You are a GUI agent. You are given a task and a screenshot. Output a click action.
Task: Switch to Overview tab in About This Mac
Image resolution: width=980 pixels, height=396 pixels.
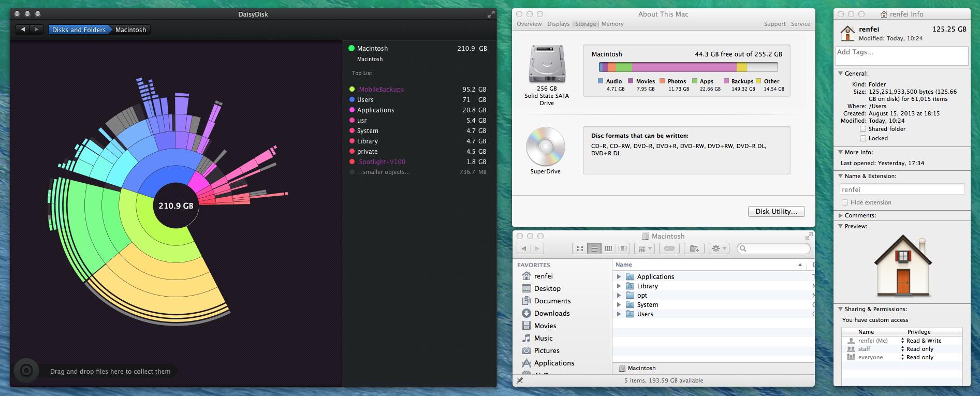(529, 24)
